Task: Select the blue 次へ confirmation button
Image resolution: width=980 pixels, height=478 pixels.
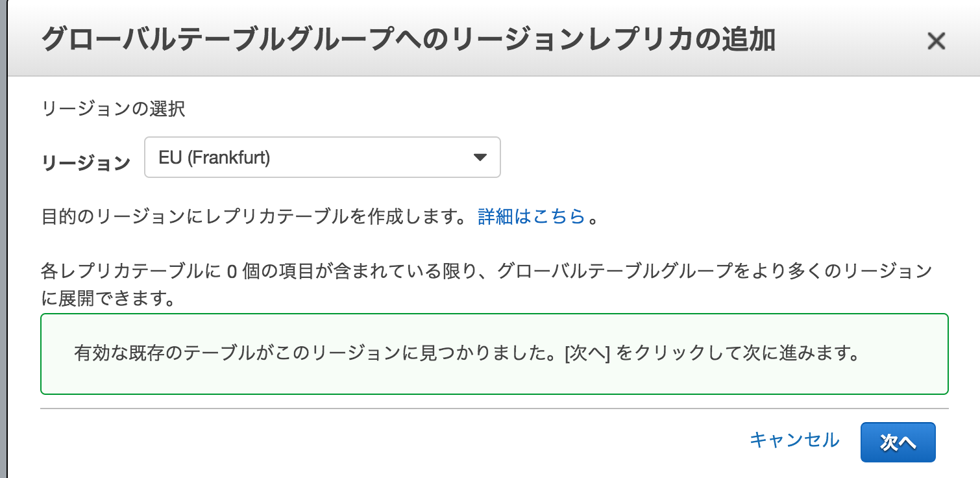Action: [x=898, y=441]
